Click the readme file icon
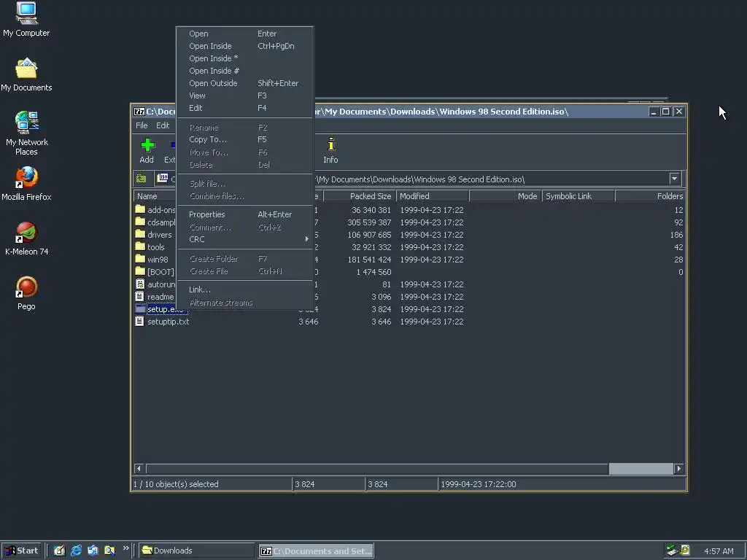The width and height of the screenshot is (747, 560). pos(139,296)
